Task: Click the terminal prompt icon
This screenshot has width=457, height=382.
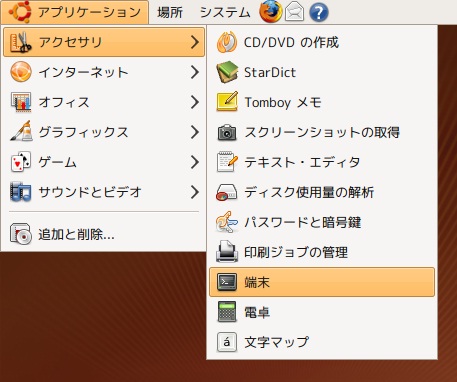Action: 227,282
